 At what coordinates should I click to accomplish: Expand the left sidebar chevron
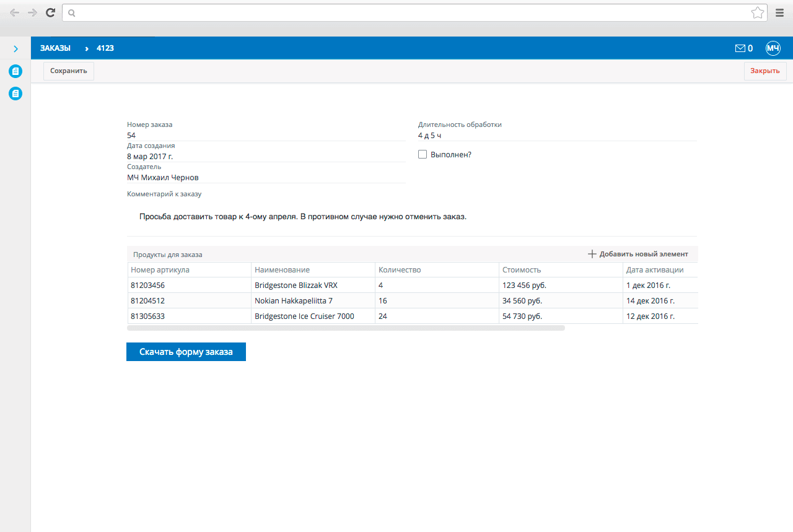click(x=15, y=48)
